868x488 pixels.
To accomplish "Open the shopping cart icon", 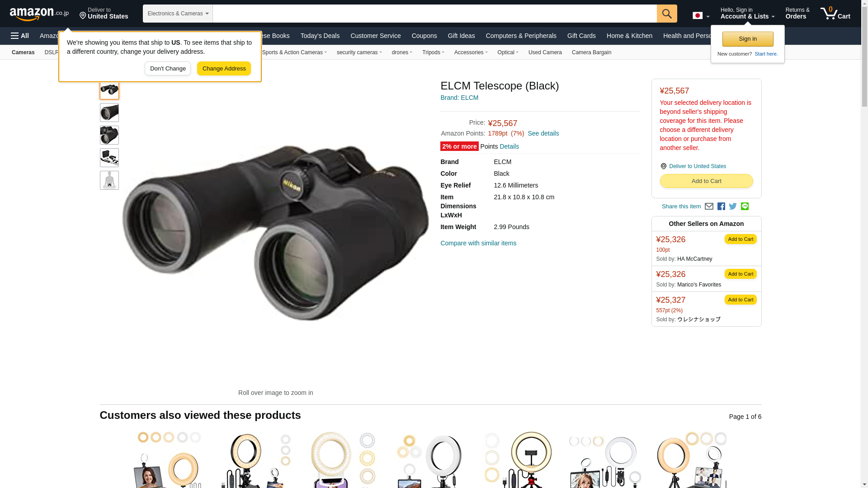I will point(835,14).
